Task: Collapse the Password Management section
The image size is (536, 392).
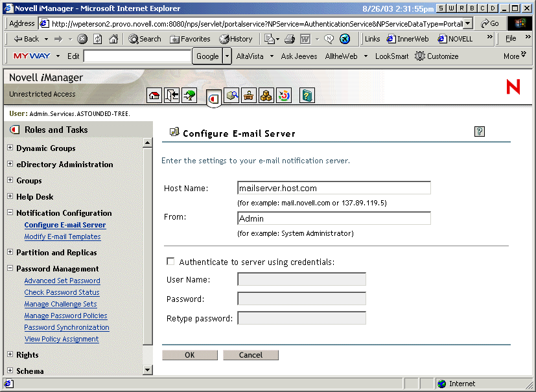Action: pyautogui.click(x=9, y=268)
